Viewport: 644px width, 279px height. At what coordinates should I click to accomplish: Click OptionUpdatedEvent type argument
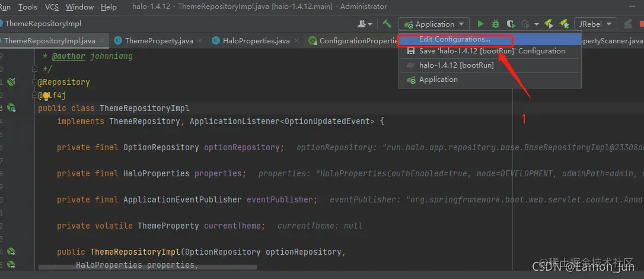[x=327, y=121]
